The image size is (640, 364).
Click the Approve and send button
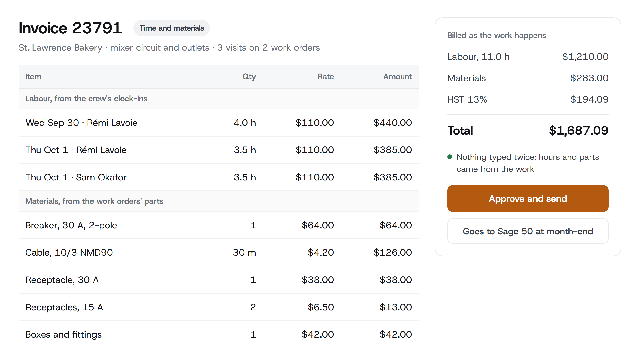click(528, 198)
